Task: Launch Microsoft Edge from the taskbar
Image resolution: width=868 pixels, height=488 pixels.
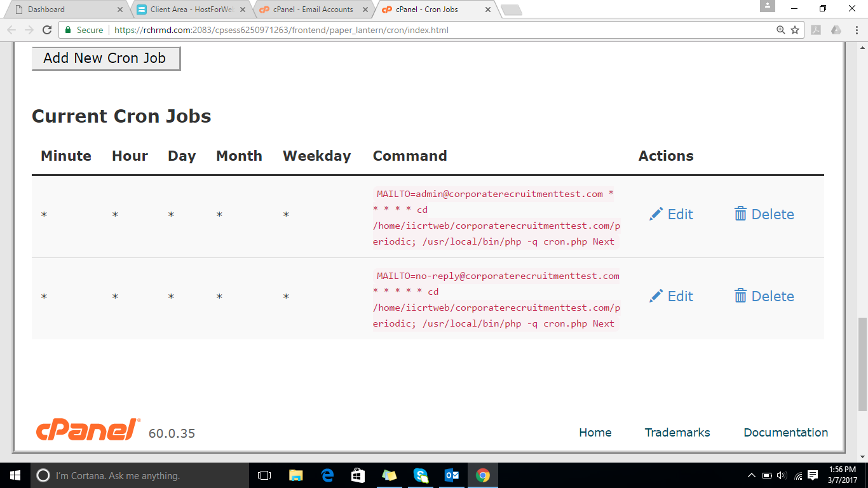Action: coord(327,475)
